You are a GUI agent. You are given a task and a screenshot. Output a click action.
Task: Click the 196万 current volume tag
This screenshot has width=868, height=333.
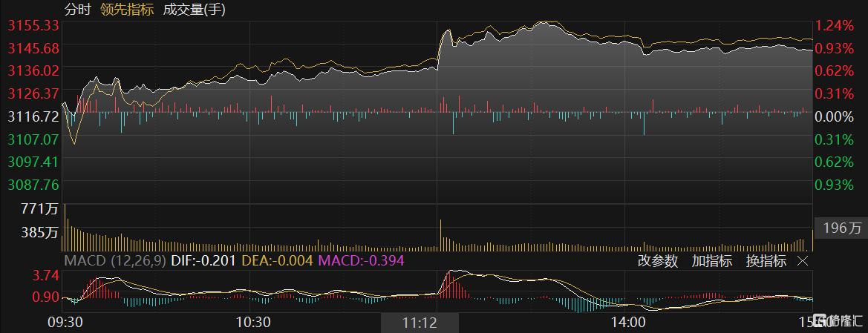841,228
